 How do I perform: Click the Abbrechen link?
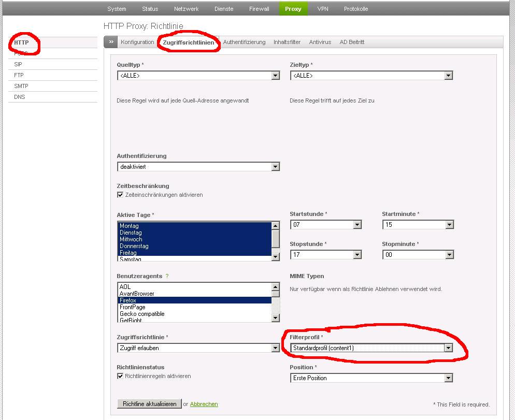[204, 404]
